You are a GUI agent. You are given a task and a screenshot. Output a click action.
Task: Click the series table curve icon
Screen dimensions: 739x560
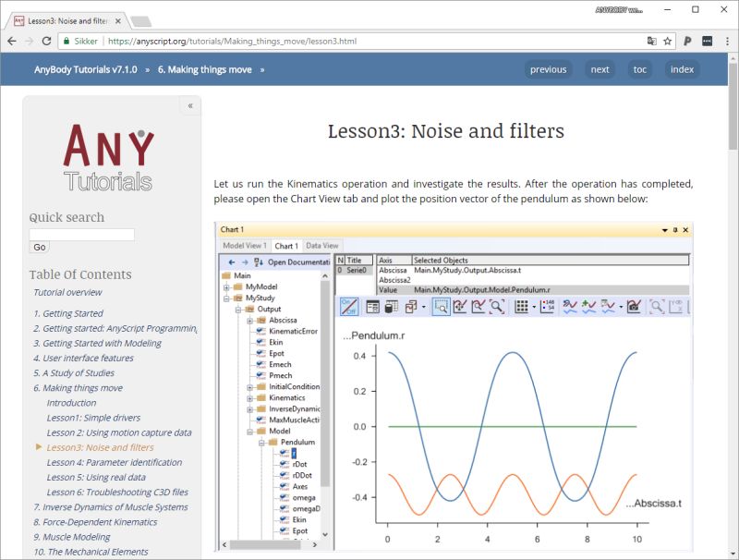tap(608, 307)
